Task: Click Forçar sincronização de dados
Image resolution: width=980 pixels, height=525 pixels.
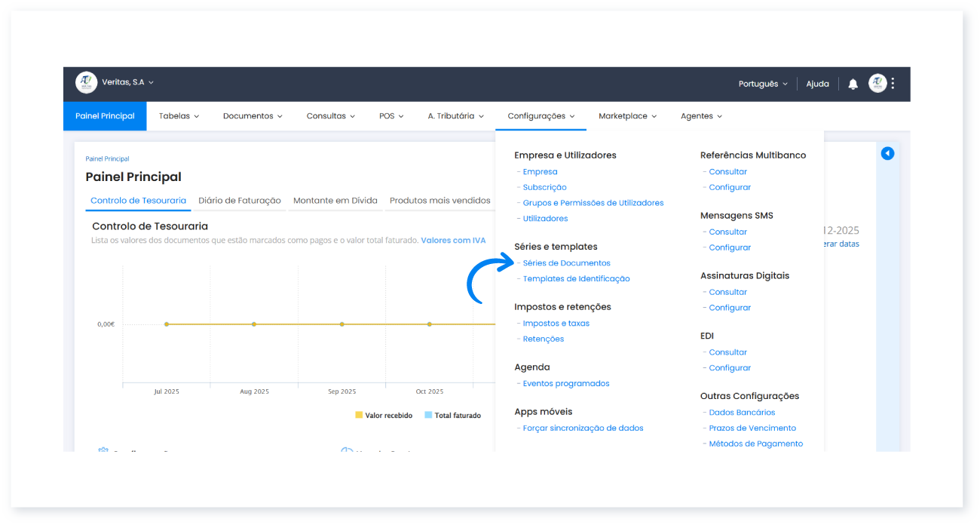Action: point(583,428)
